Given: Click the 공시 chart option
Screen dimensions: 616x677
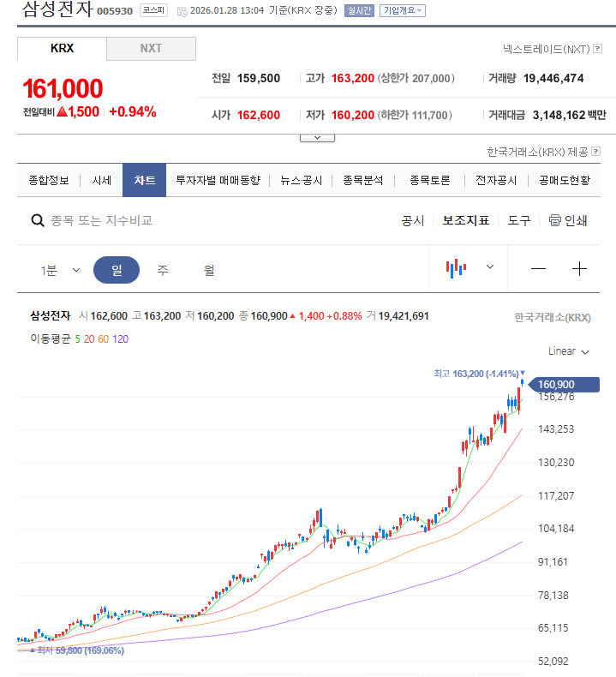Looking at the screenshot, I should [x=413, y=220].
